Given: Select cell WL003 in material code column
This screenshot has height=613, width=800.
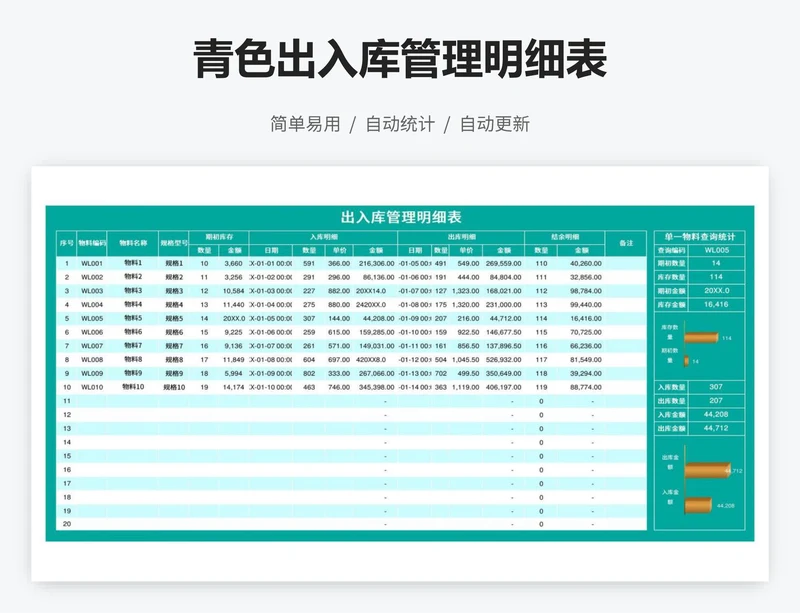Looking at the screenshot, I should (92, 291).
